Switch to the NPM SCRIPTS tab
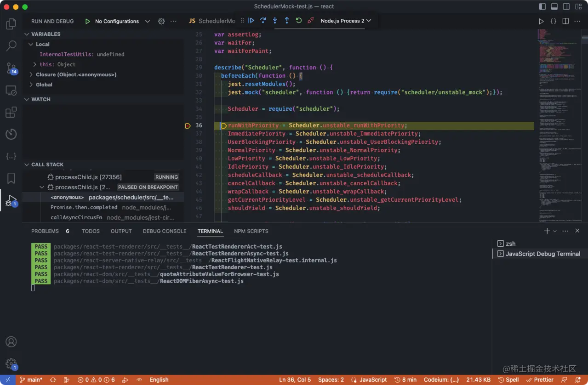This screenshot has height=385, width=588. point(251,231)
